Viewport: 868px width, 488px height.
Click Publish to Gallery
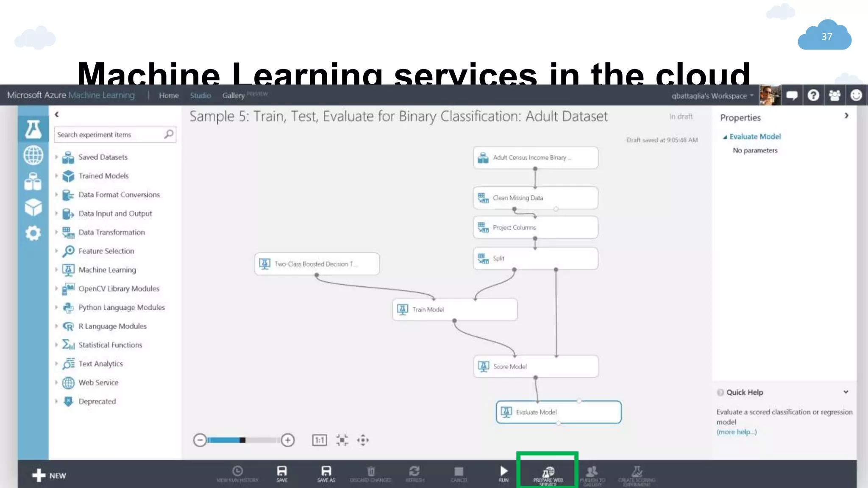click(592, 476)
